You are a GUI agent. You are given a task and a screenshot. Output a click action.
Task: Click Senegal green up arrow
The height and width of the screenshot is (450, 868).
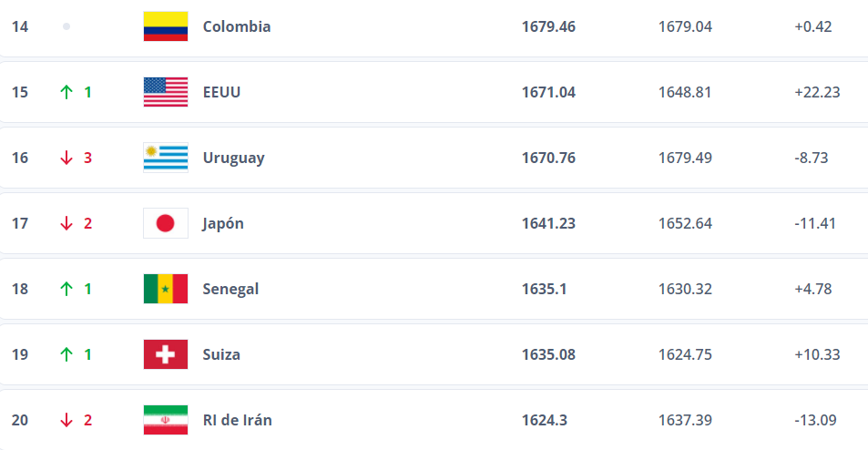coord(66,289)
